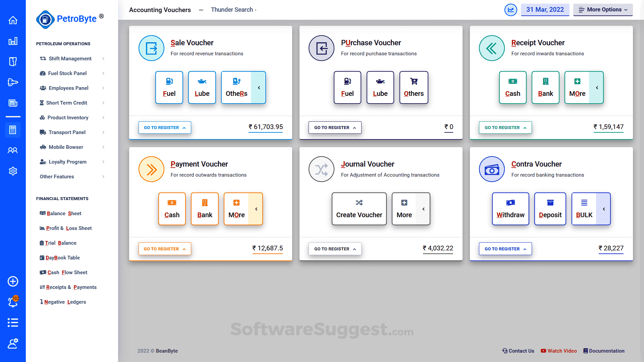This screenshot has height=362, width=644.
Task: Open Balance Sheet statement
Action: tap(64, 214)
